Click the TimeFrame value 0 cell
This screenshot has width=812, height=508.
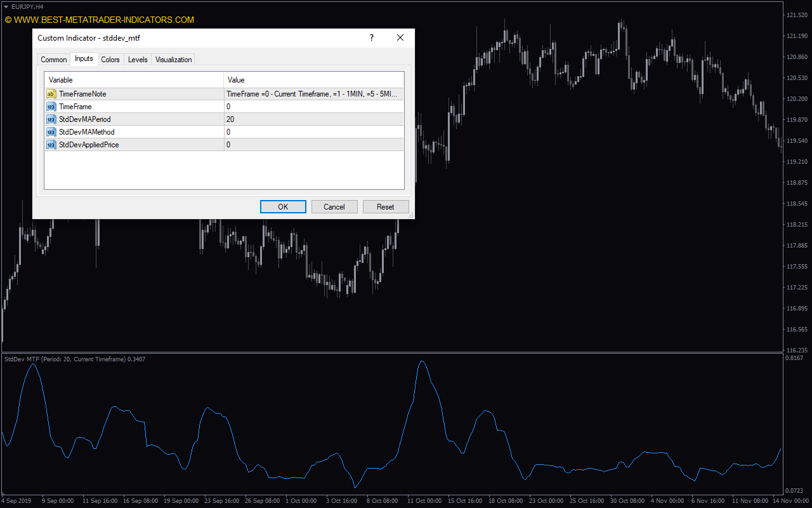click(x=314, y=107)
